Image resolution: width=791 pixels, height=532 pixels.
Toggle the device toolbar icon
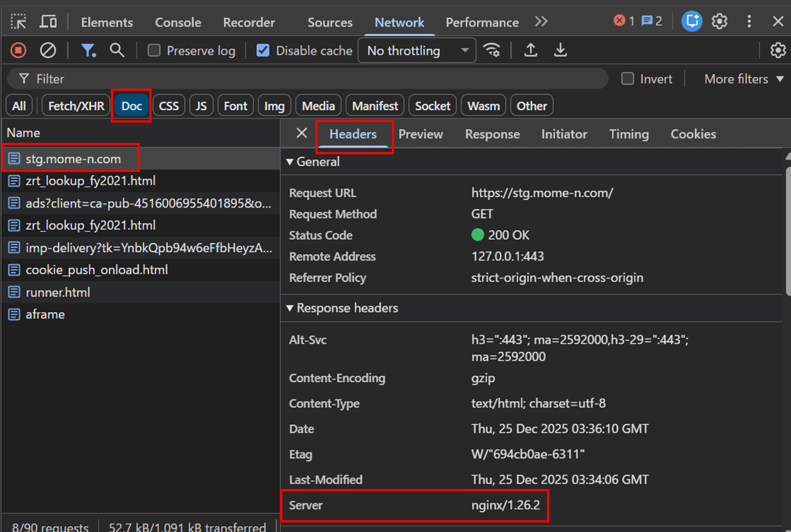48,22
